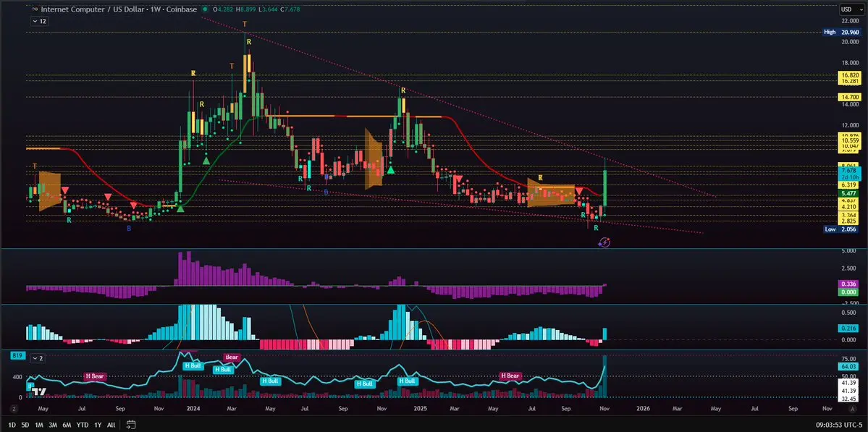Select the All time range
This screenshot has width=868, height=432.
111,425
